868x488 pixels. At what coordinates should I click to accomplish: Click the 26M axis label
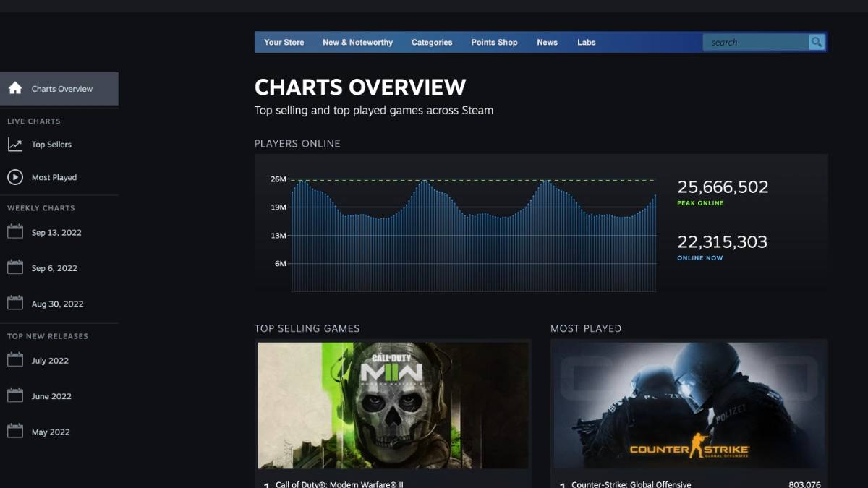coord(278,179)
